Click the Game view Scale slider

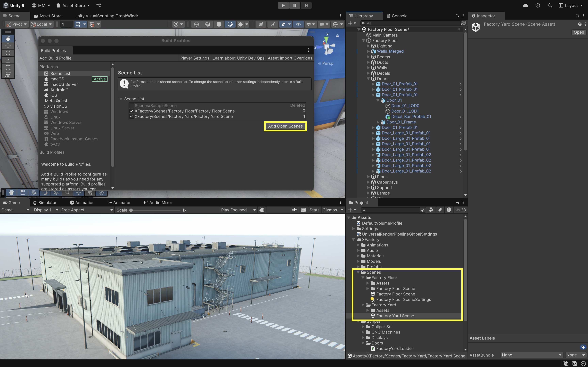pos(155,210)
